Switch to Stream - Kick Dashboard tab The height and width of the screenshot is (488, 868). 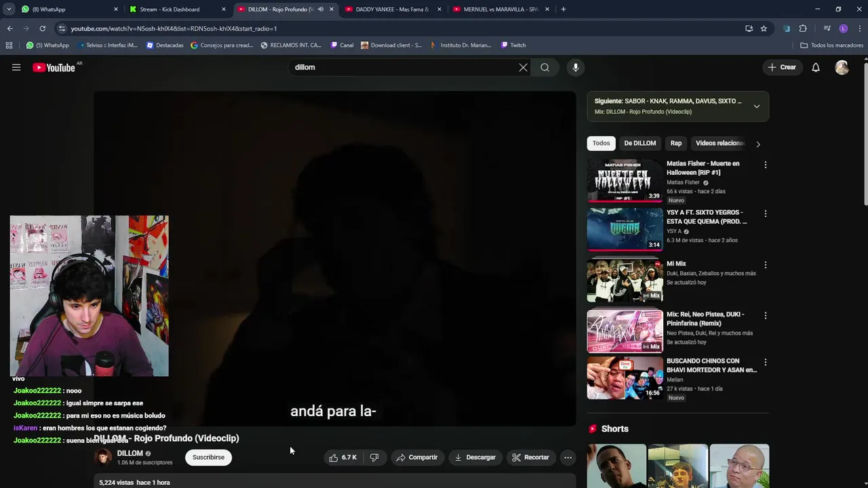click(x=177, y=9)
